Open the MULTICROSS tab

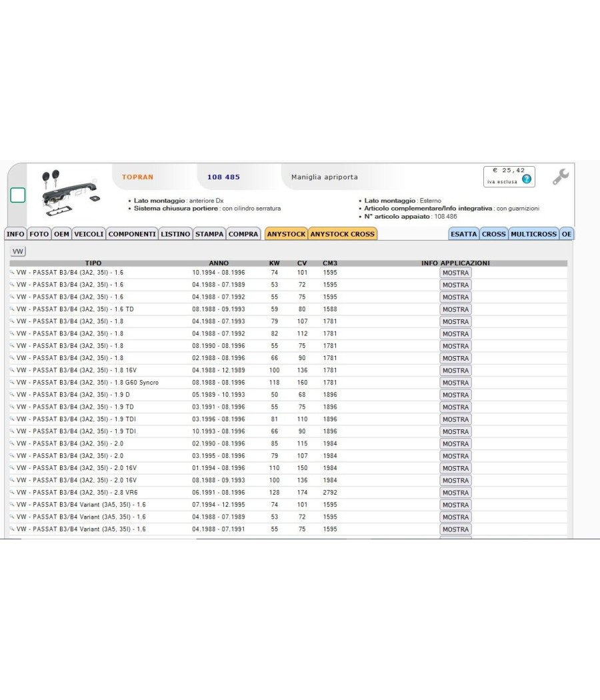tap(533, 234)
